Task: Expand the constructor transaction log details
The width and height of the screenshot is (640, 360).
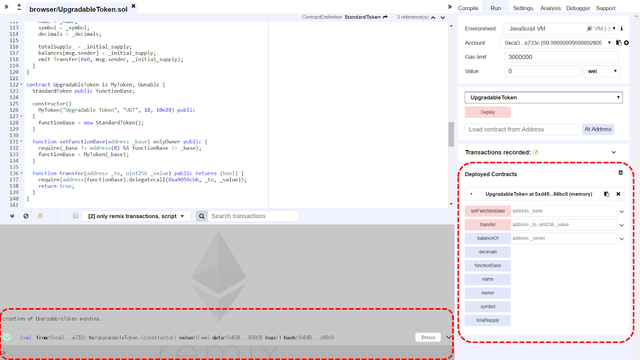Action: coord(449,337)
